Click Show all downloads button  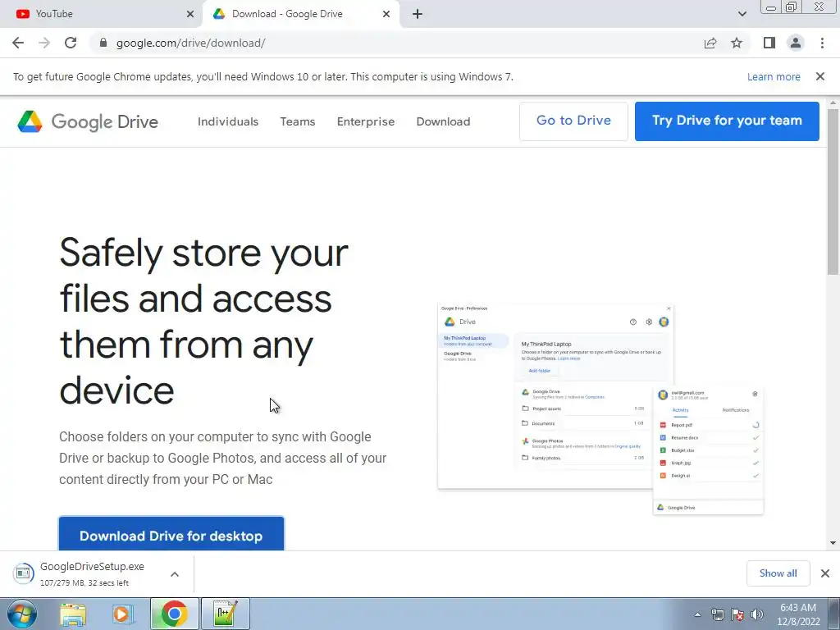778,573
